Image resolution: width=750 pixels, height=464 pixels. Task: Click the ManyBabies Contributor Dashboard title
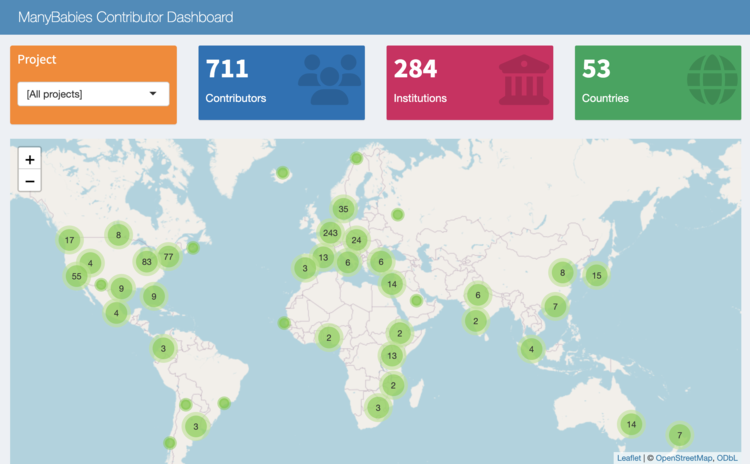(126, 17)
